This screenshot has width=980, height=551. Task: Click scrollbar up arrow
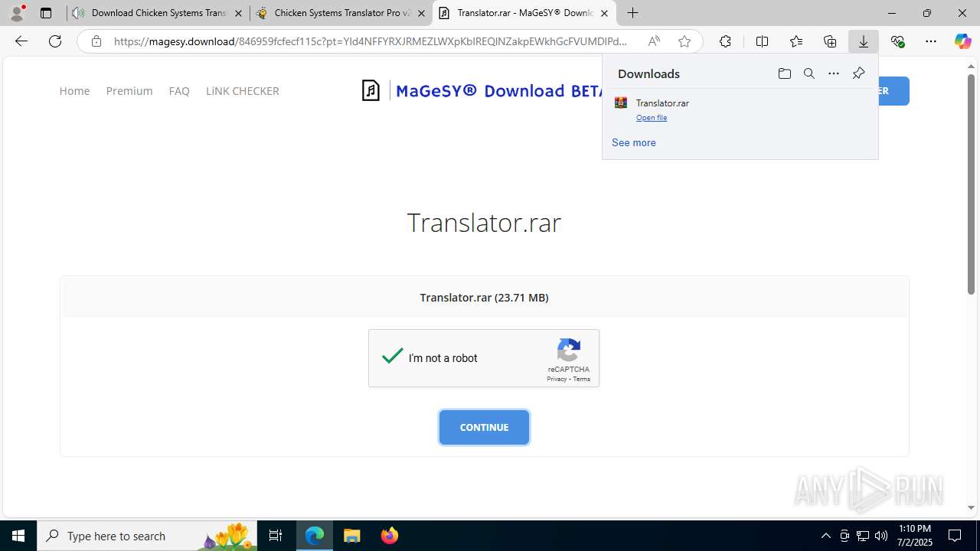(971, 67)
